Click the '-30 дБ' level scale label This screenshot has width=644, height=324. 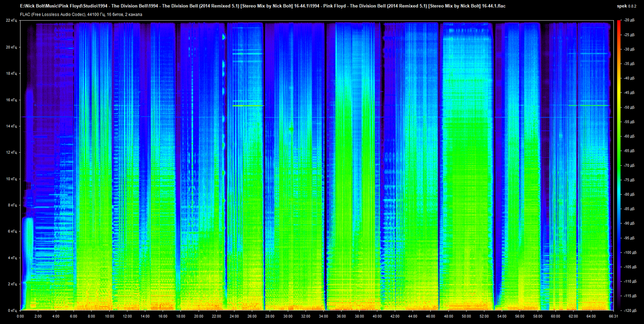(x=630, y=49)
